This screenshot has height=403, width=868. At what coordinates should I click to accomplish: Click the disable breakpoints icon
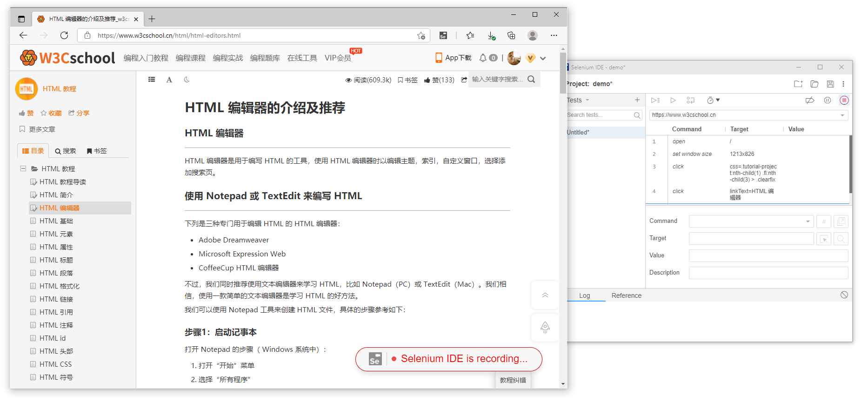tap(810, 100)
